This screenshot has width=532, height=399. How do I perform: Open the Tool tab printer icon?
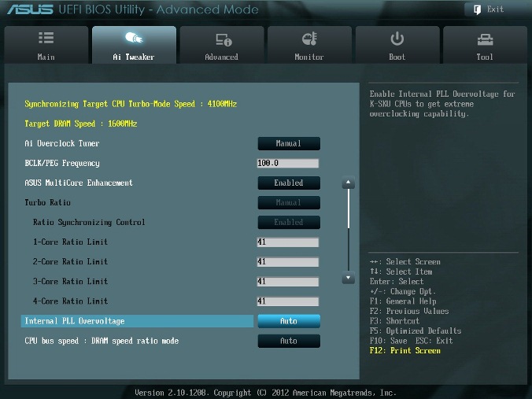pyautogui.click(x=486, y=39)
